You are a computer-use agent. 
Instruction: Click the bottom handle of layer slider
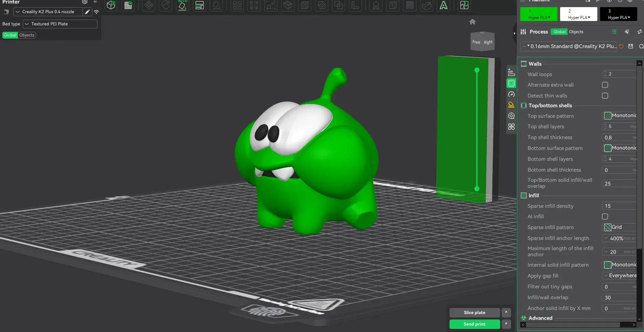(x=477, y=189)
